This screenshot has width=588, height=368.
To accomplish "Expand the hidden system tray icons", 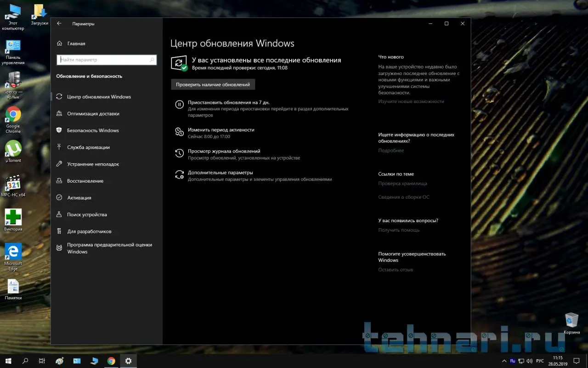I will 504,361.
